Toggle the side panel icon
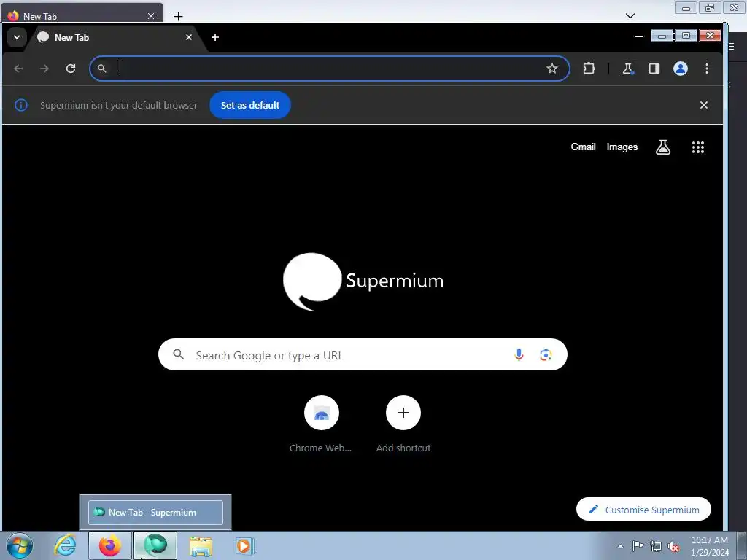The height and width of the screenshot is (560, 747). pos(654,69)
